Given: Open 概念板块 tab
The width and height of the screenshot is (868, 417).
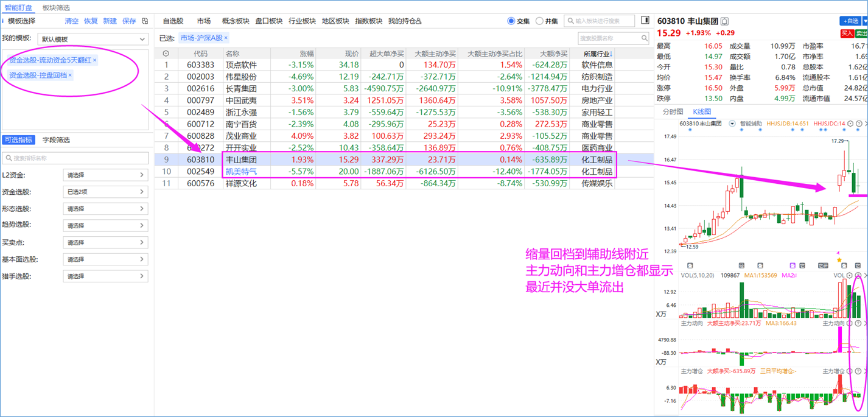Looking at the screenshot, I should 236,21.
